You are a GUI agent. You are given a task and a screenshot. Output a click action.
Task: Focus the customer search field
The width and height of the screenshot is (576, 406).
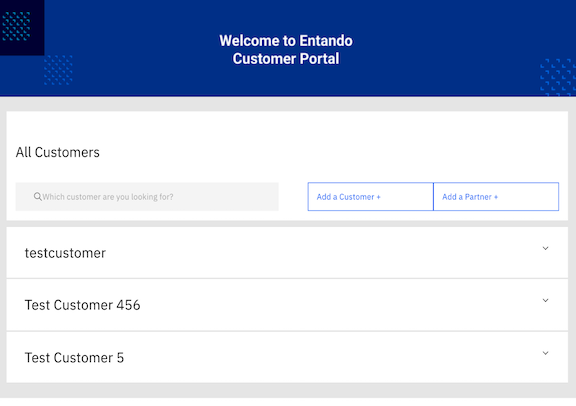[147, 197]
